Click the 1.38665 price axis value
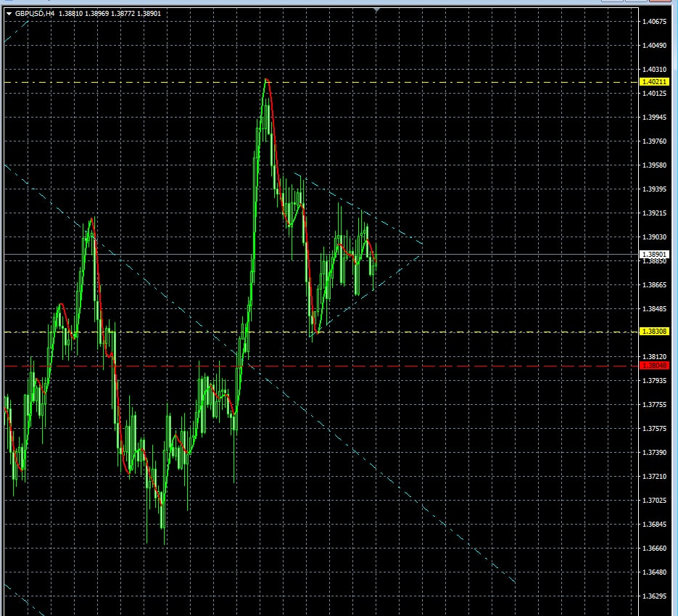This screenshot has height=616, width=678. [654, 285]
